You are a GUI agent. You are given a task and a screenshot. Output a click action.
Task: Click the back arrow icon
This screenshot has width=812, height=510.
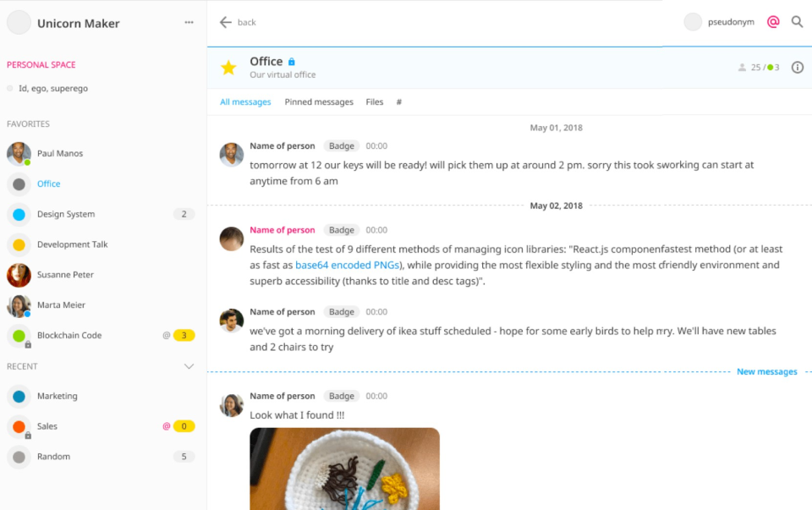pos(226,22)
